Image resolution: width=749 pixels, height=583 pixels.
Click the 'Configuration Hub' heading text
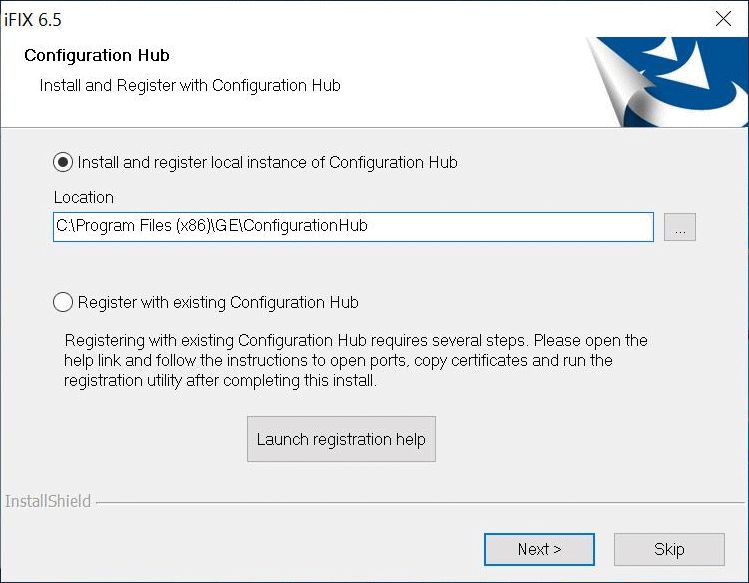point(97,55)
